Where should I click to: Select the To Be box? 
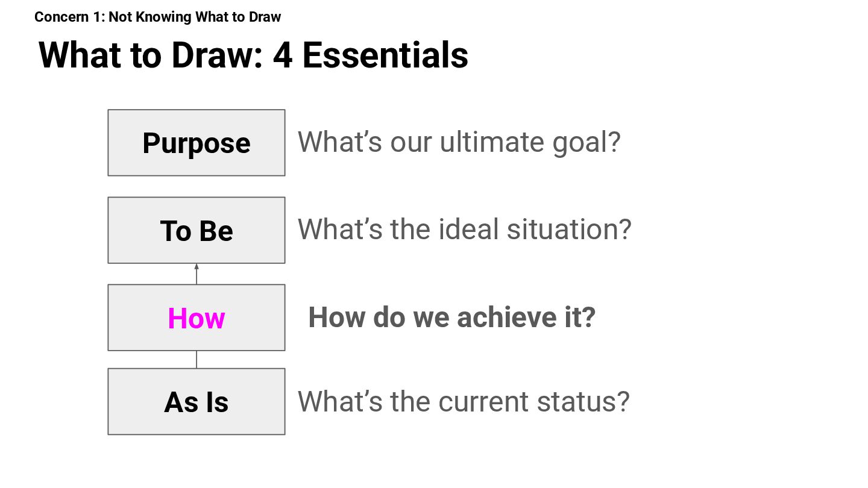click(x=197, y=230)
